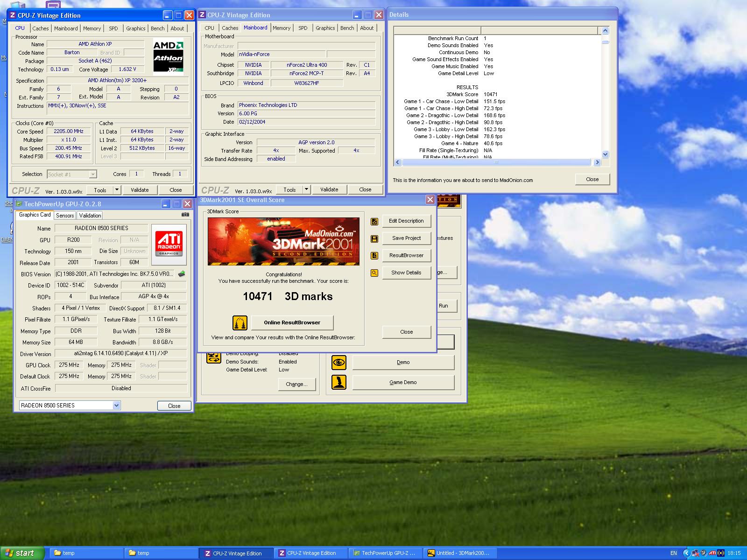This screenshot has height=560, width=747.
Task: Click the joystick icon beside Game Demo
Action: pyautogui.click(x=339, y=382)
